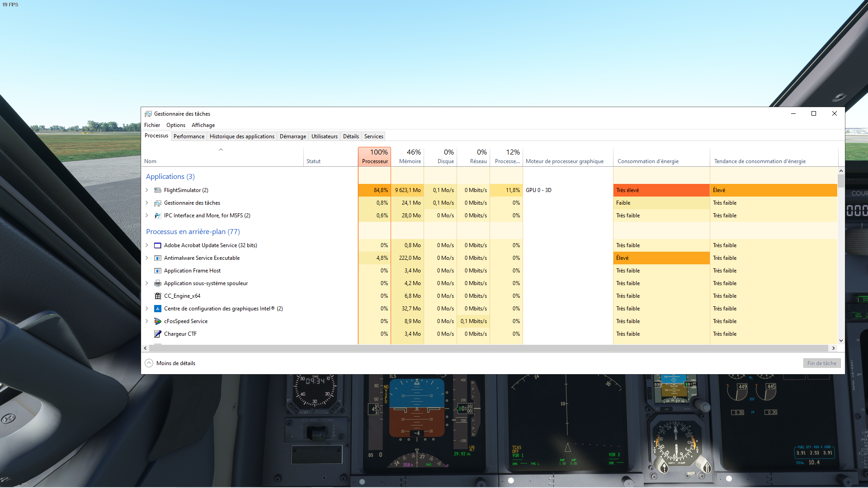Click the FlightSimulator process icon
The image size is (868, 488).
coord(158,190)
